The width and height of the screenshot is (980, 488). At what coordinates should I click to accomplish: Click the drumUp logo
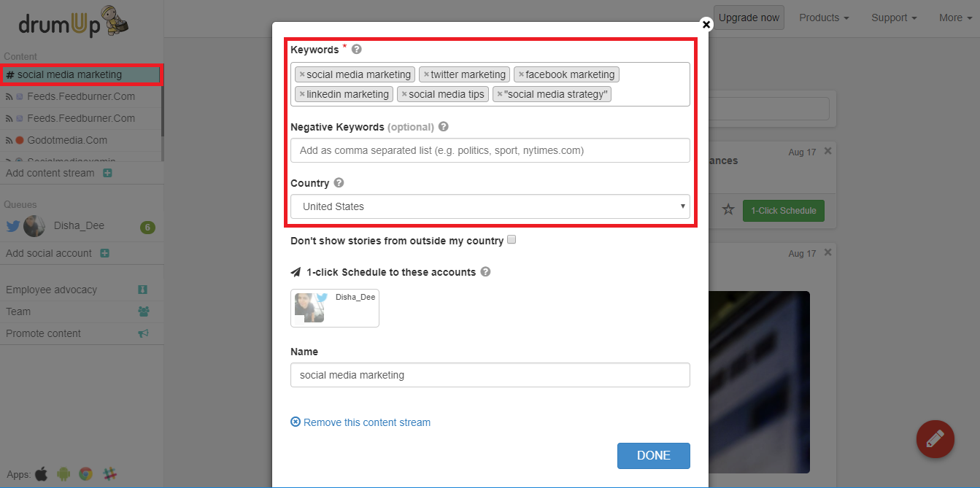coord(74,20)
